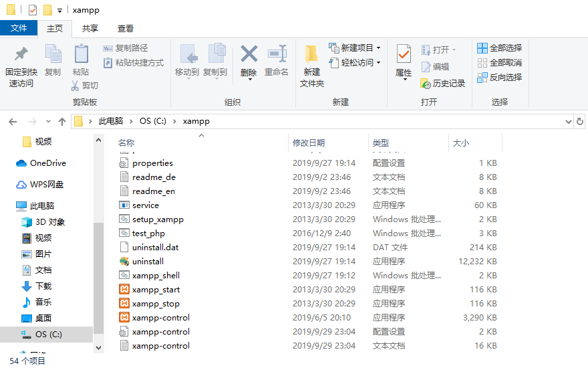Image resolution: width=588 pixels, height=368 pixels.
Task: Create a New folder
Action: click(311, 67)
